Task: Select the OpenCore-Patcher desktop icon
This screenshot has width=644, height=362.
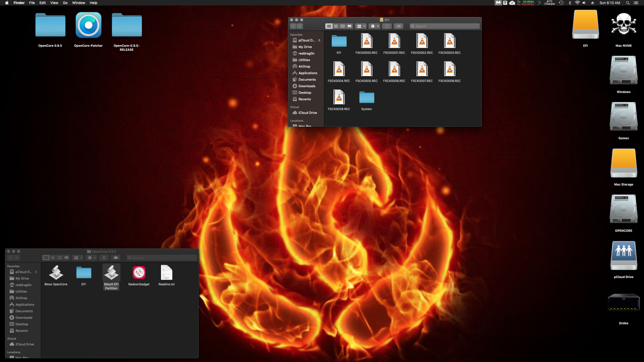Action: click(88, 26)
